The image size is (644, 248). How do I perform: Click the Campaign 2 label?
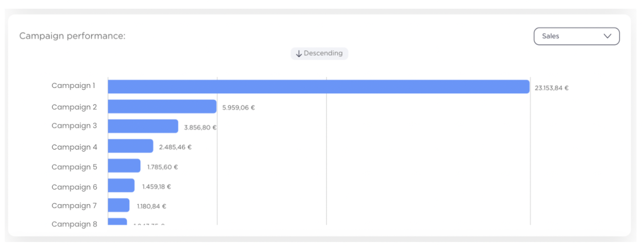tap(74, 107)
